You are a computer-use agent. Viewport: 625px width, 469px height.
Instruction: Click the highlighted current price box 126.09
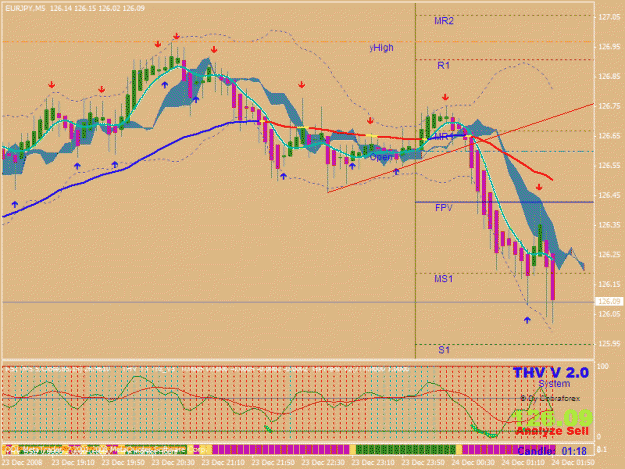click(609, 302)
